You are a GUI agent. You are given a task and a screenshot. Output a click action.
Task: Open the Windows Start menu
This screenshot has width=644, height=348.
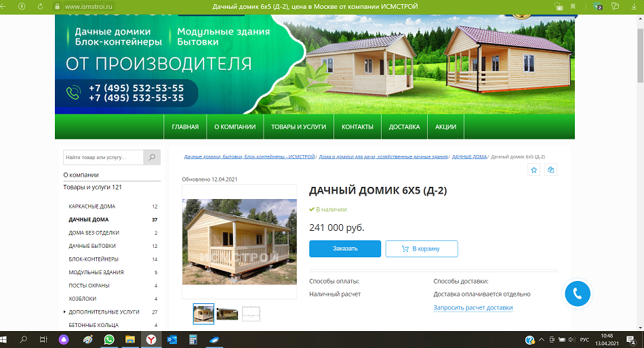pos(3,340)
